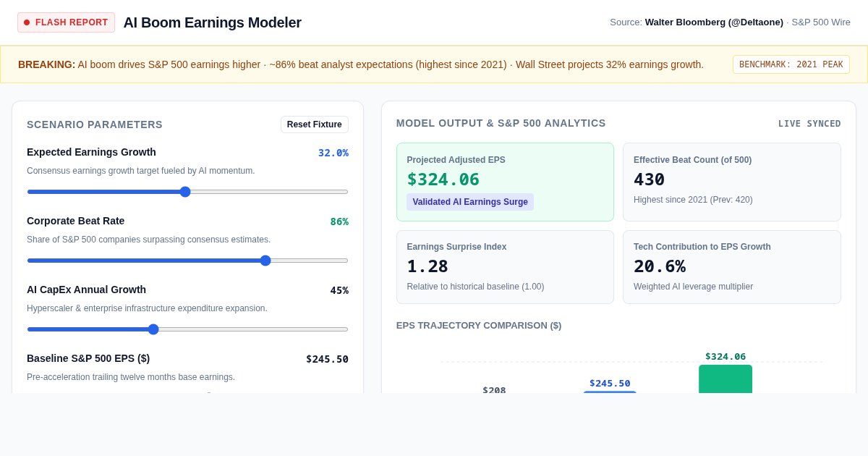Click the LIVE SYNCED status label
868x456 pixels.
pos(809,124)
